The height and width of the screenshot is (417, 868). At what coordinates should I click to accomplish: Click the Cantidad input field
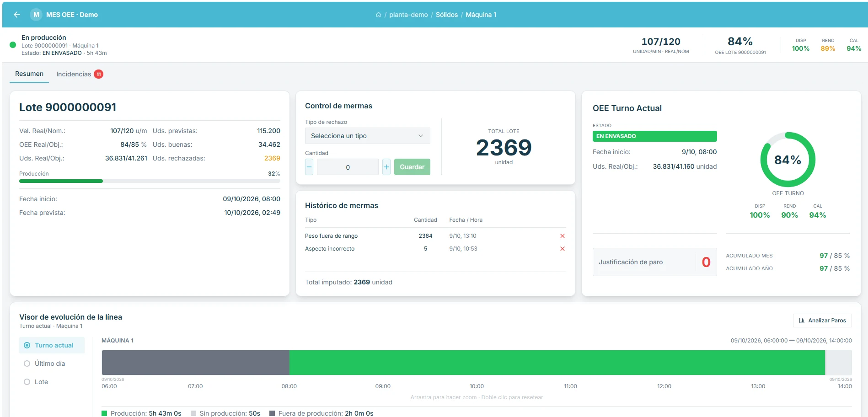[348, 167]
